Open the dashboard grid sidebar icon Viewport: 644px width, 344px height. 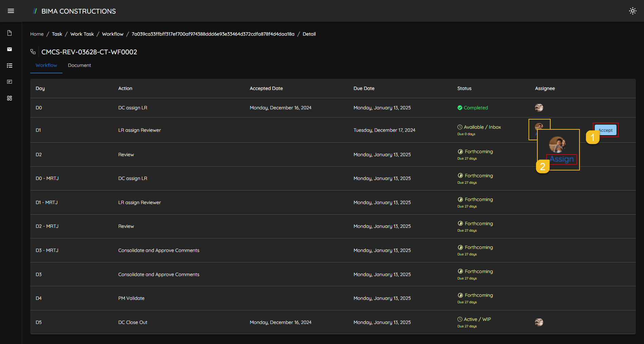(x=10, y=98)
